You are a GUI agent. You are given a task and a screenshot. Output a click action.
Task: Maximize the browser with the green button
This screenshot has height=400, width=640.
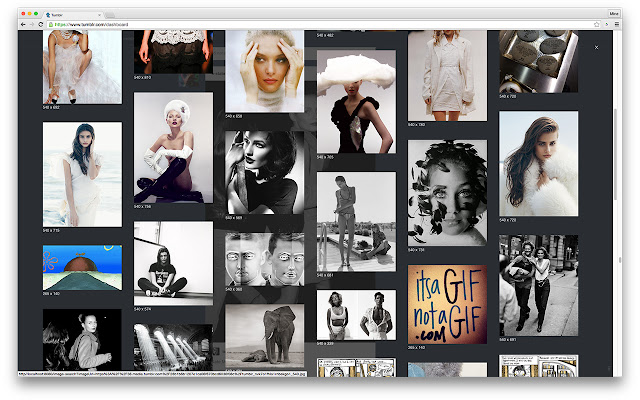(x=36, y=14)
